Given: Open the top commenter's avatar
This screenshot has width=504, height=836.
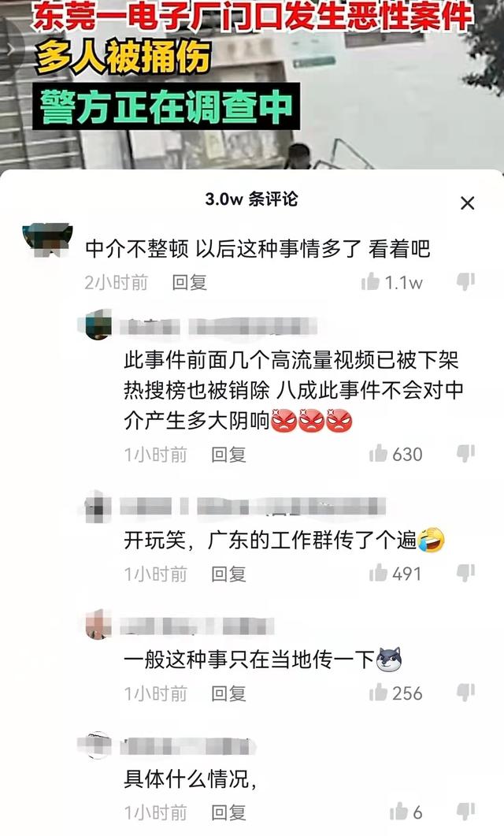Looking at the screenshot, I should pyautogui.click(x=47, y=240).
